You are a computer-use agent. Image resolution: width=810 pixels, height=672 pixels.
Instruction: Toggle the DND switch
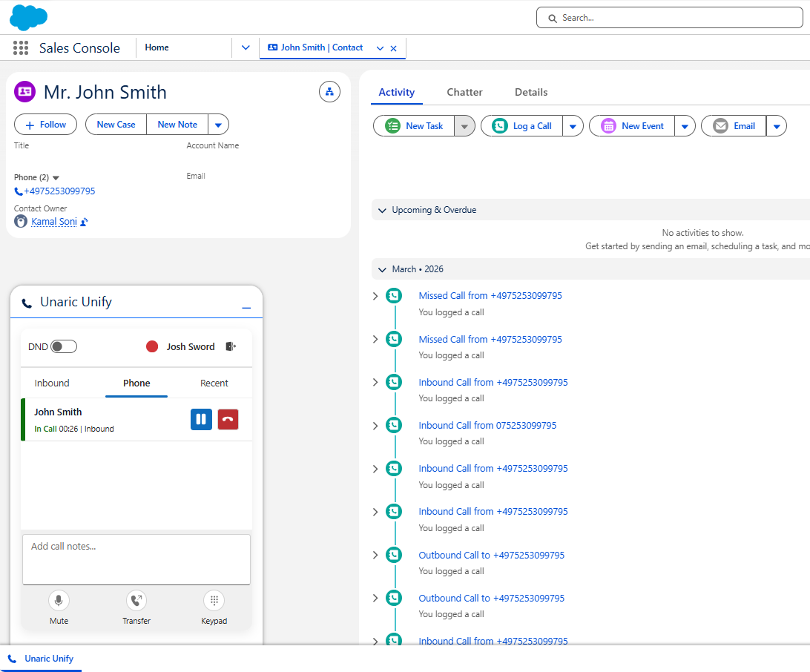(64, 346)
